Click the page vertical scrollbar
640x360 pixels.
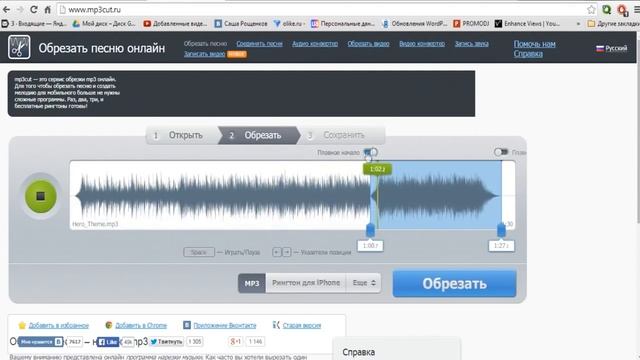coord(638,129)
